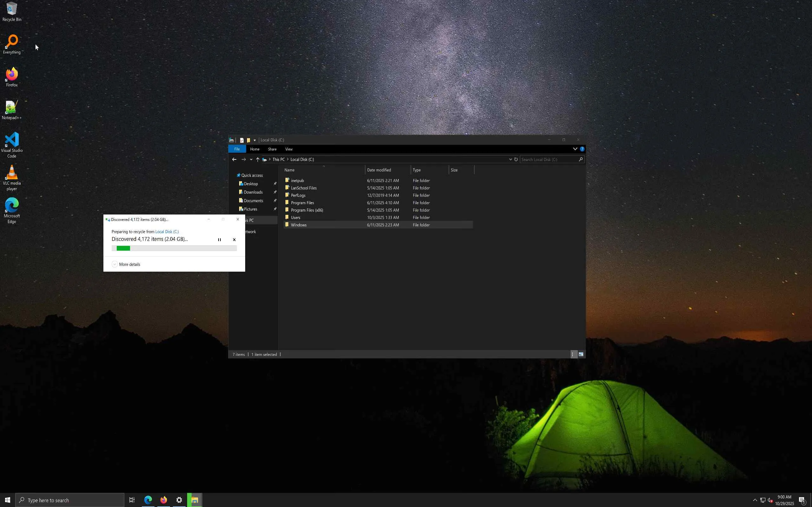This screenshot has height=507, width=812.
Task: Switch to the View ribbon tab
Action: [x=289, y=149]
